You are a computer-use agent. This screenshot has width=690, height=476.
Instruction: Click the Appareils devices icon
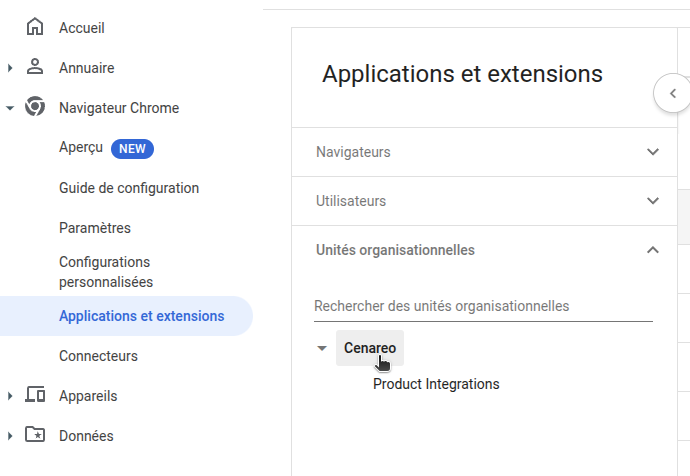[x=35, y=396]
